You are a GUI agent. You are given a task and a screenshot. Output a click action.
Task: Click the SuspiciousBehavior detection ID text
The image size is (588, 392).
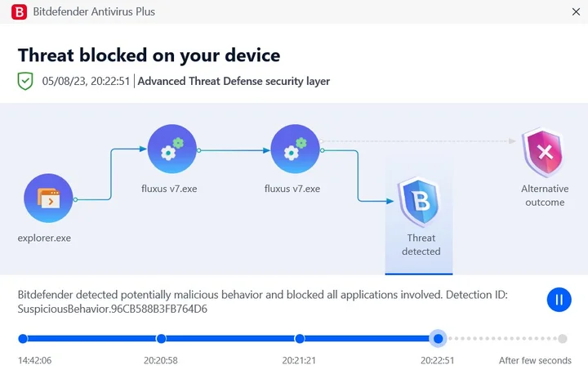point(113,309)
